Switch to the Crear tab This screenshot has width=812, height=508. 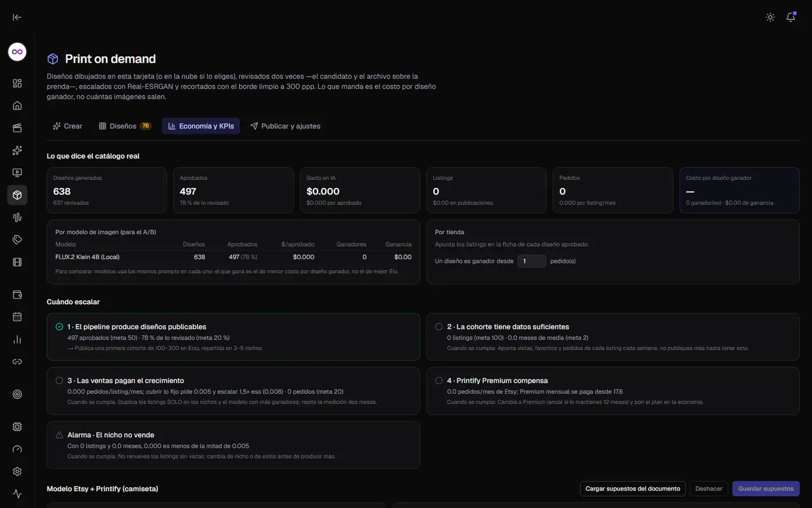(68, 126)
